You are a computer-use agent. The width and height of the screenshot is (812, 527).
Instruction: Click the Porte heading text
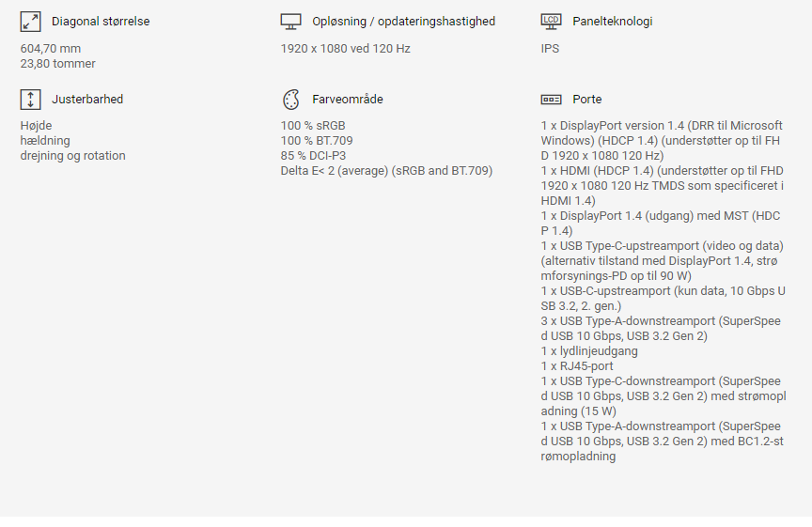pos(586,100)
